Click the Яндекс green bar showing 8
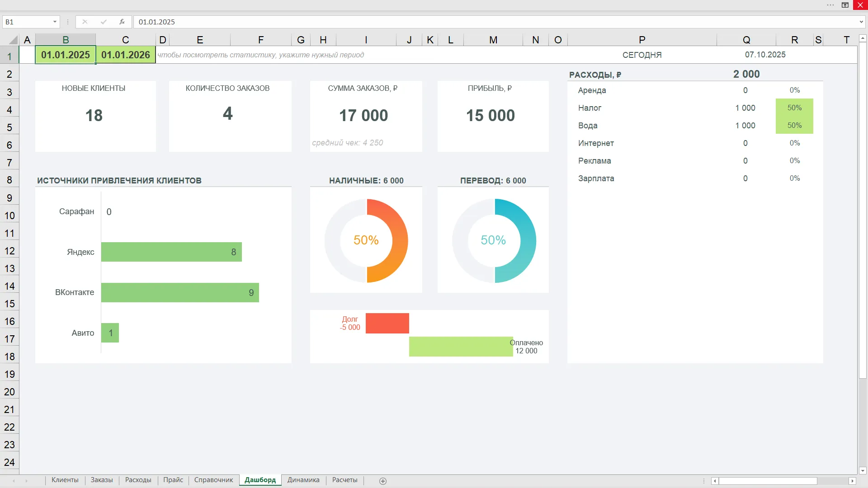Viewport: 868px width, 488px height. [171, 252]
